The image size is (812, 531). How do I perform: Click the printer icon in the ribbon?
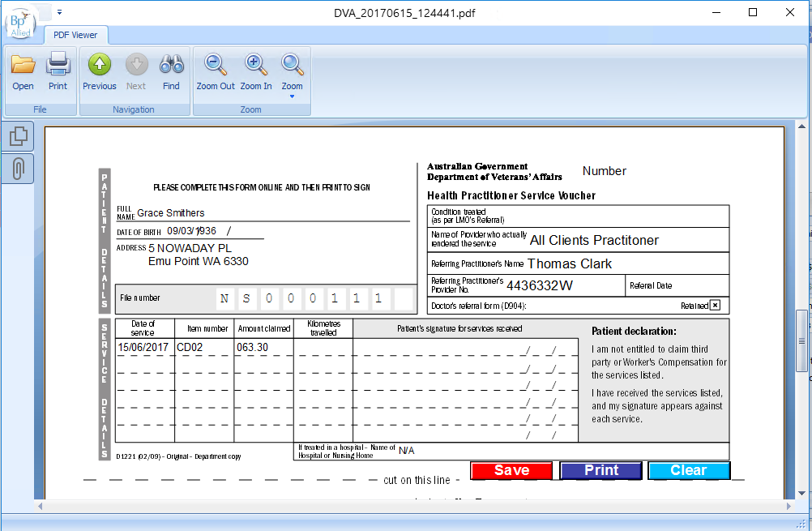coord(58,64)
